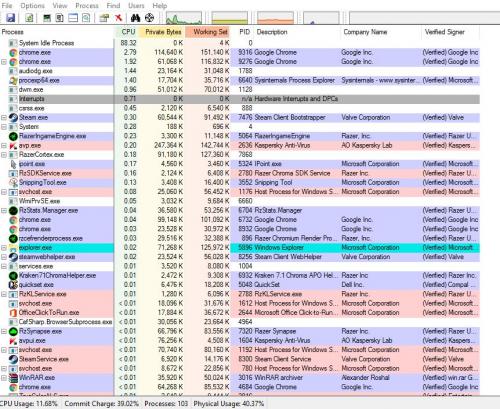Open the View menu
The height and width of the screenshot is (409, 500).
coord(60,6)
